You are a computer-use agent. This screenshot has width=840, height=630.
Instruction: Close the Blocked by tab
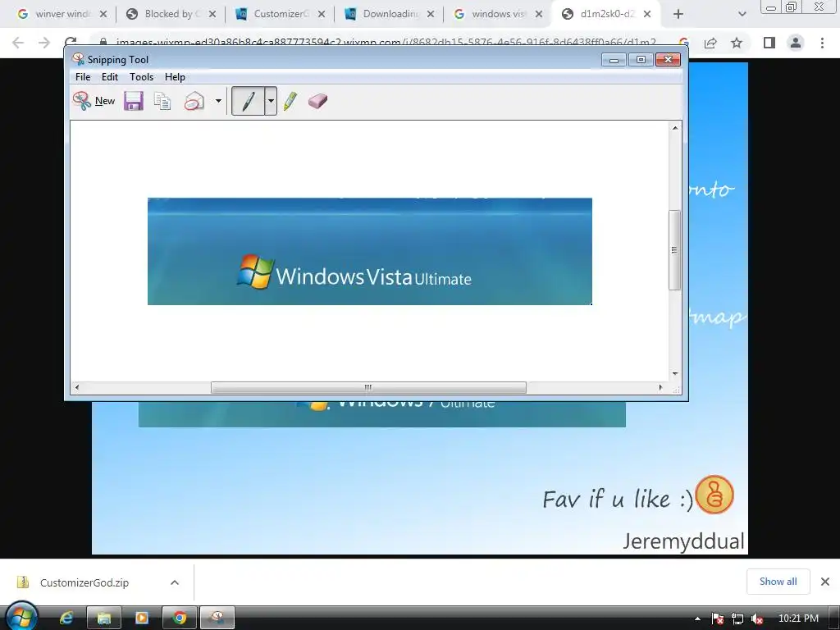(212, 14)
